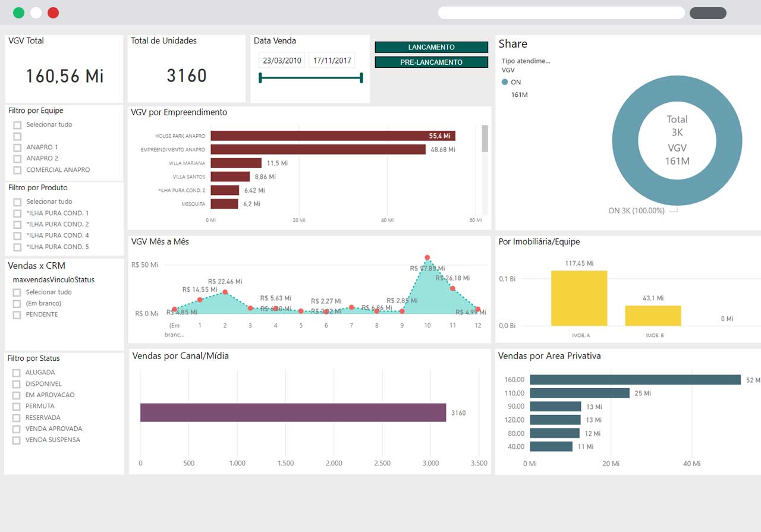Click the month 2 data point R$ 22,46 Mi
Viewport: 761px width, 532px height.
[225, 292]
